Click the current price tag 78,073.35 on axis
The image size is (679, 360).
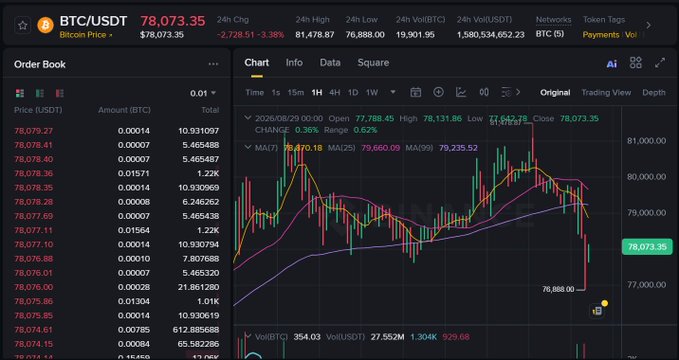point(647,247)
